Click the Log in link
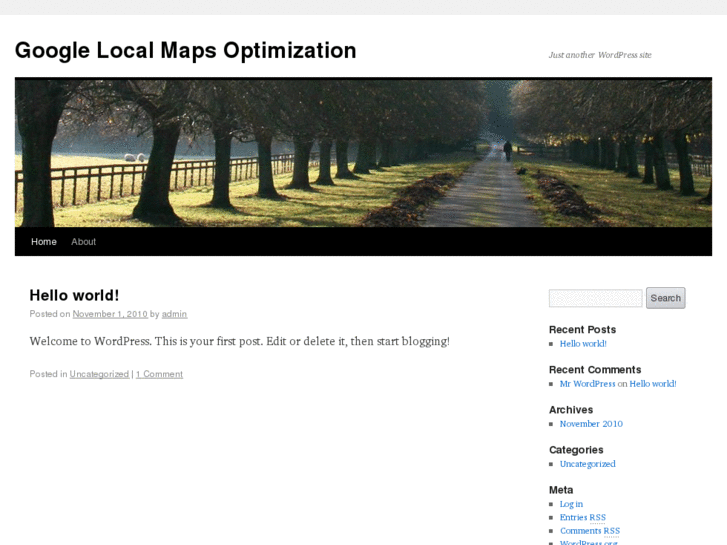Screen dimensions: 727x545 (571, 504)
